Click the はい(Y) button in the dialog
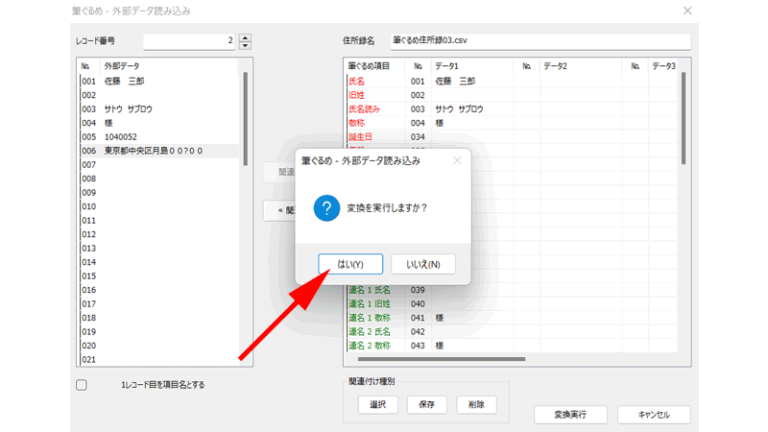 350,264
